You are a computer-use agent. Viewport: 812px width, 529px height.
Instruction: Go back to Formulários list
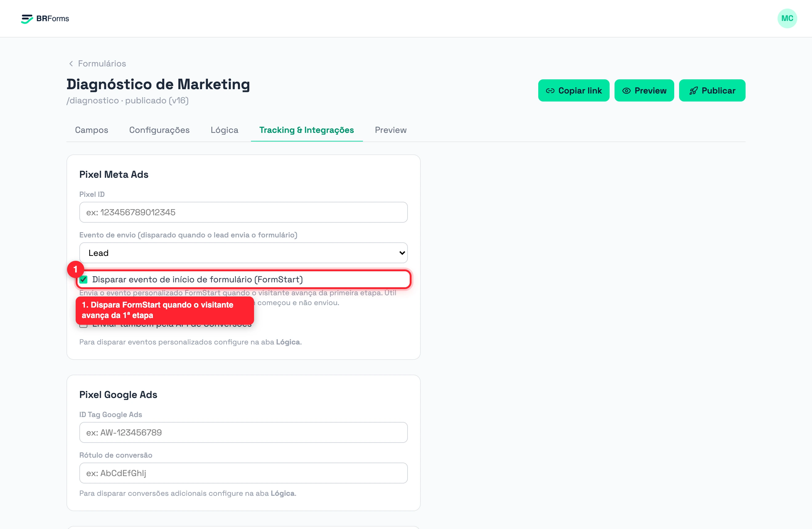click(102, 64)
